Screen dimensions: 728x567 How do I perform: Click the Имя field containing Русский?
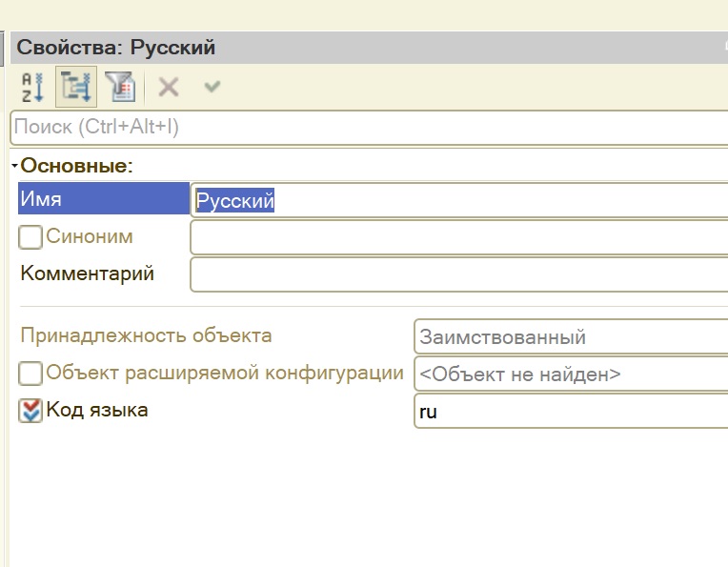pyautogui.click(x=459, y=200)
